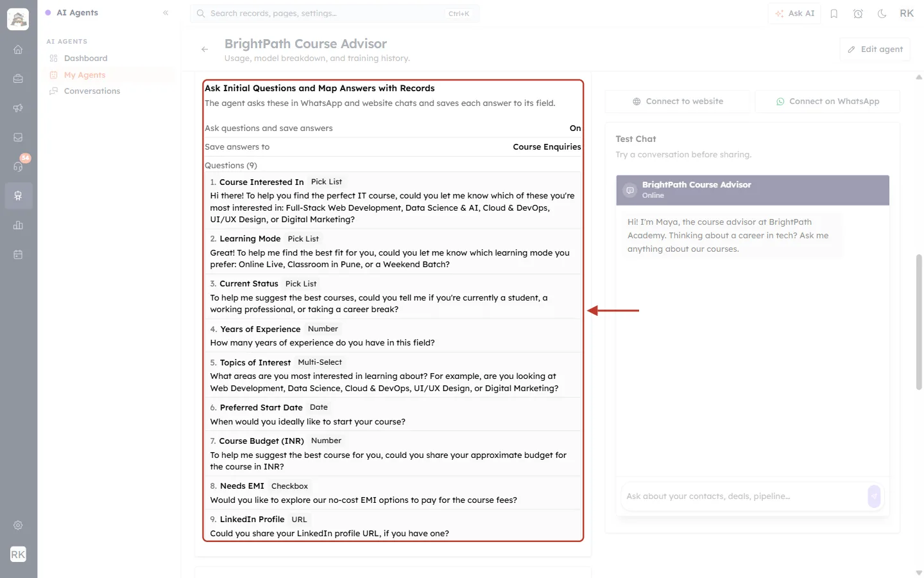Screen dimensions: 924x578
Task: Open Conversations in the sidebar menu
Action: pyautogui.click(x=92, y=91)
